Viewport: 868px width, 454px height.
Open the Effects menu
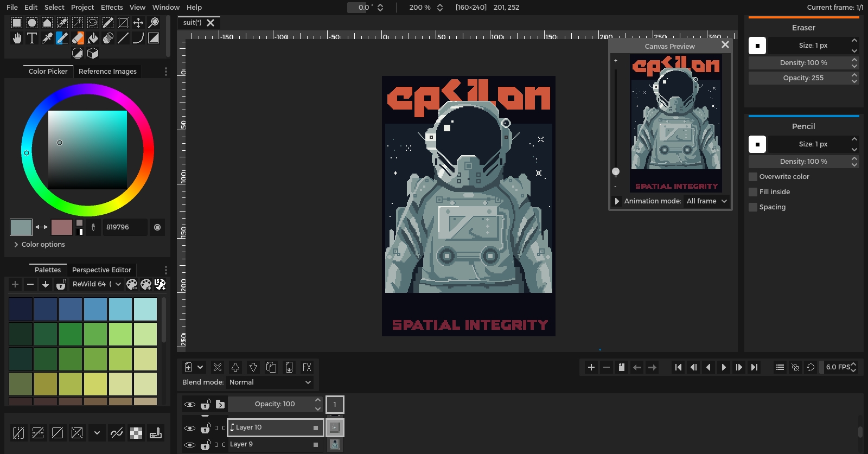point(112,7)
